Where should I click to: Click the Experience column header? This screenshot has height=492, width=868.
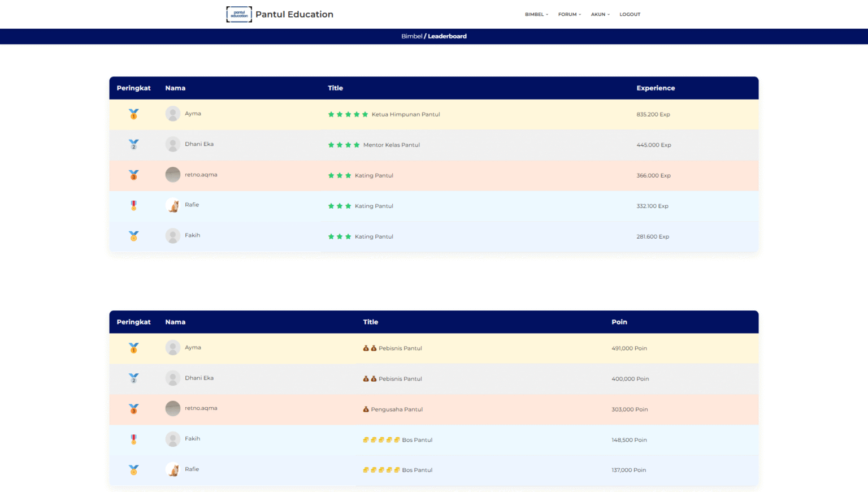pyautogui.click(x=656, y=88)
